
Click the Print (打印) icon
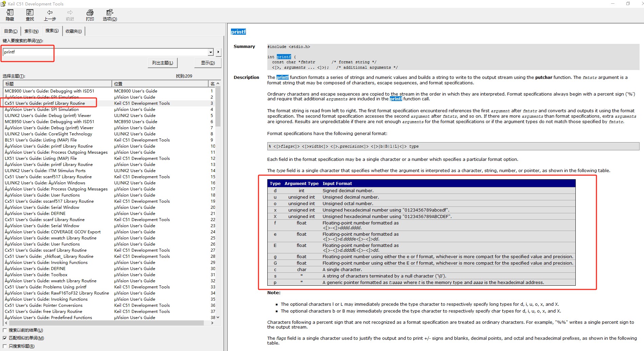pyautogui.click(x=90, y=13)
